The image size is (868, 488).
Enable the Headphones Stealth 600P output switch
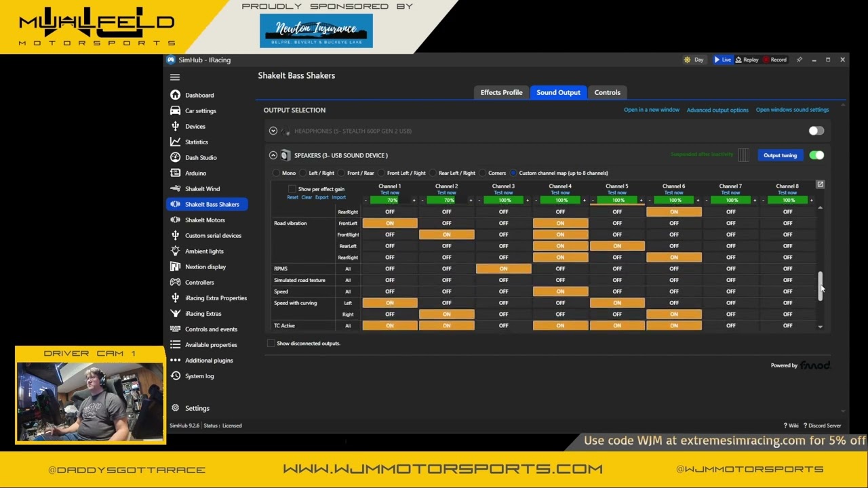pyautogui.click(x=816, y=131)
